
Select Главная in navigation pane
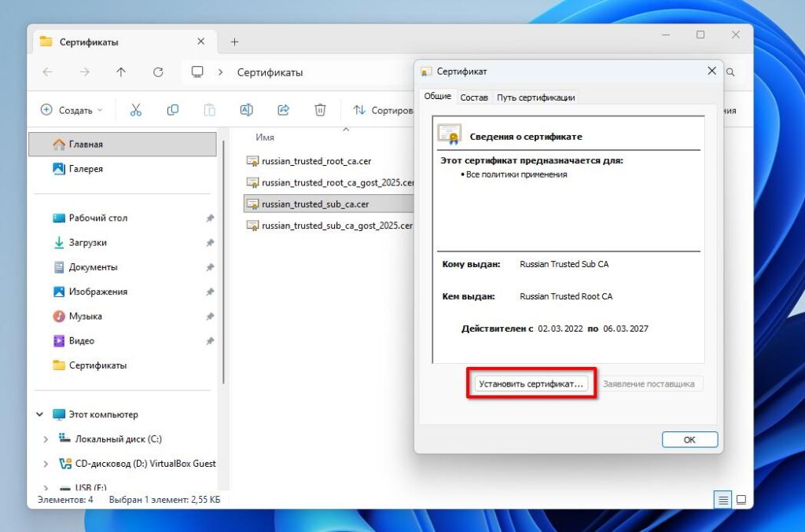pyautogui.click(x=123, y=144)
